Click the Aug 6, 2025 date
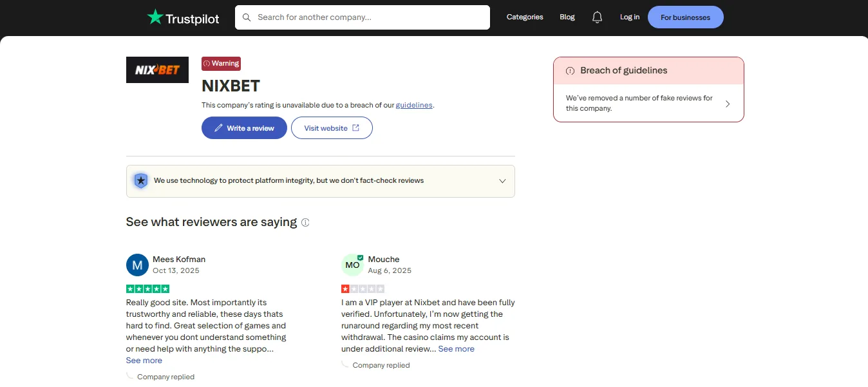 tap(390, 271)
